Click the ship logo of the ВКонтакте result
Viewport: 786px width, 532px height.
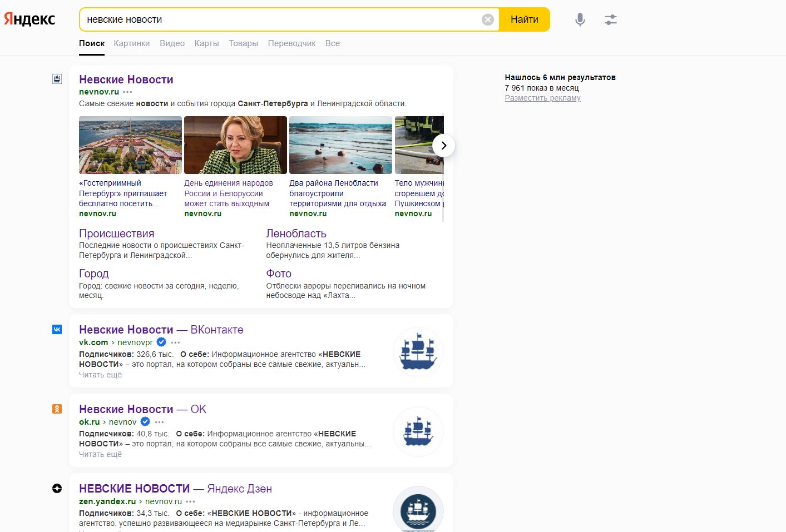pos(418,352)
